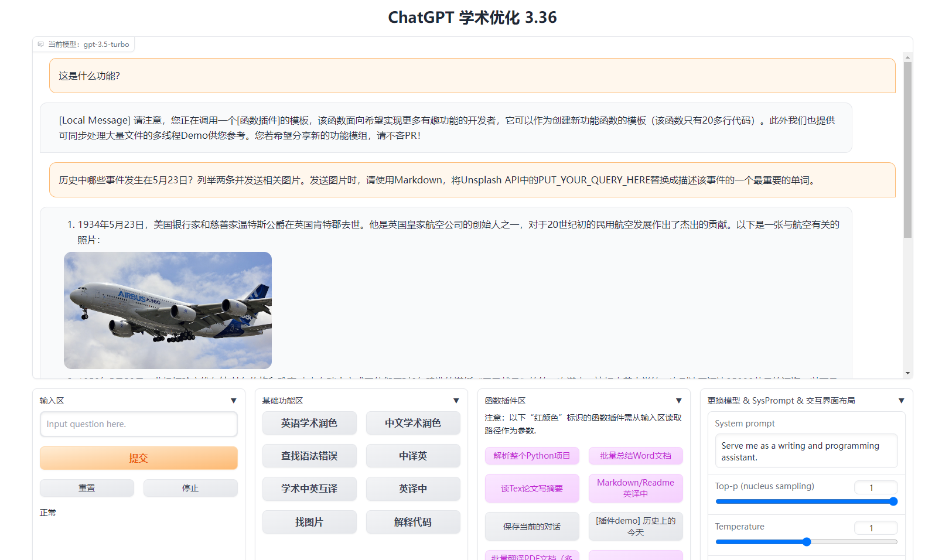Viewport: 942px width, 560px height.
Task: Click the 提交 submit button
Action: coord(139,458)
